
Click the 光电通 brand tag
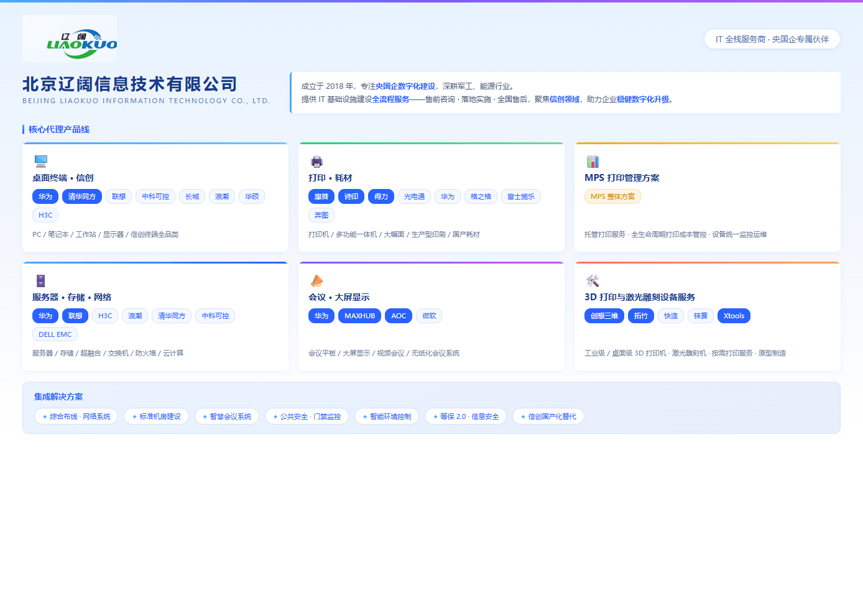pos(414,196)
